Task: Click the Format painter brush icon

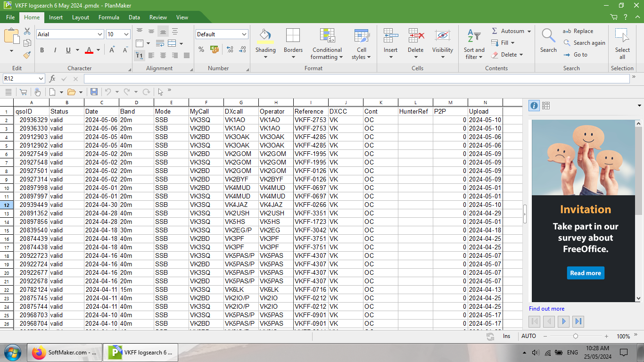Action: tap(27, 55)
